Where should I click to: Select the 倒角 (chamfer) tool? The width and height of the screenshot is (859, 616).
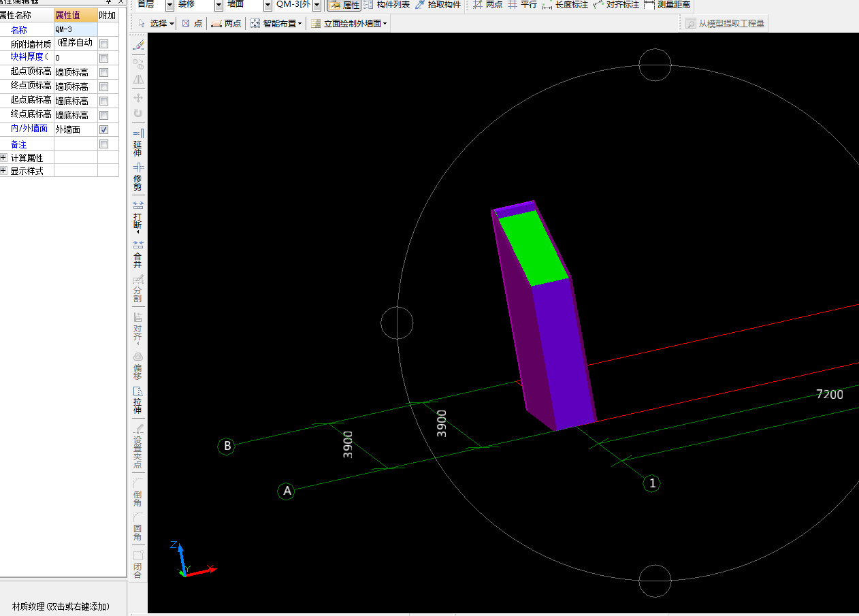coord(138,492)
